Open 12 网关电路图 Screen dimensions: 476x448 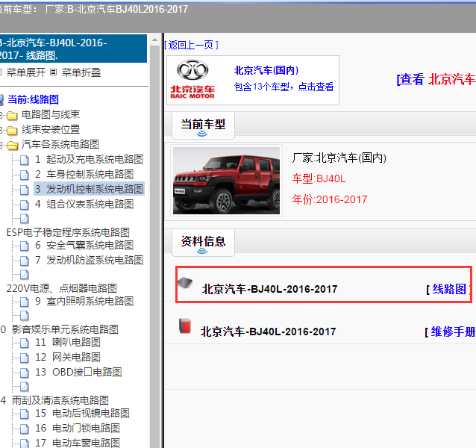click(68, 357)
